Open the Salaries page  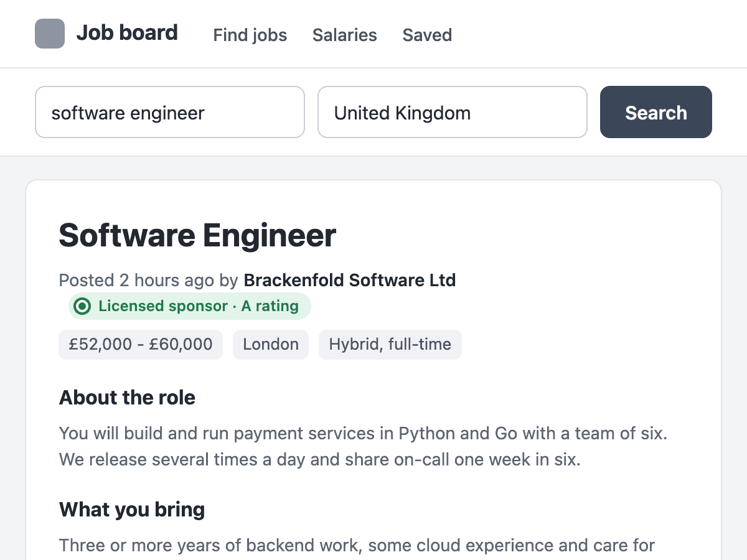pos(345,35)
